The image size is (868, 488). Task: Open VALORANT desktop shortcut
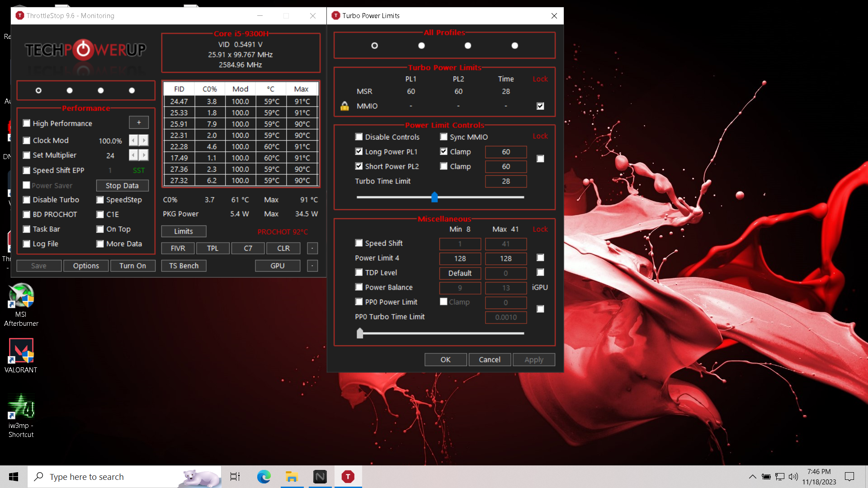tap(21, 356)
